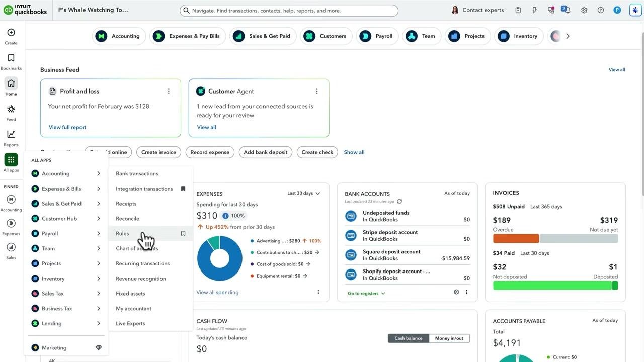
Task: Select Chart of accounts menu item
Action: pyautogui.click(x=137, y=248)
